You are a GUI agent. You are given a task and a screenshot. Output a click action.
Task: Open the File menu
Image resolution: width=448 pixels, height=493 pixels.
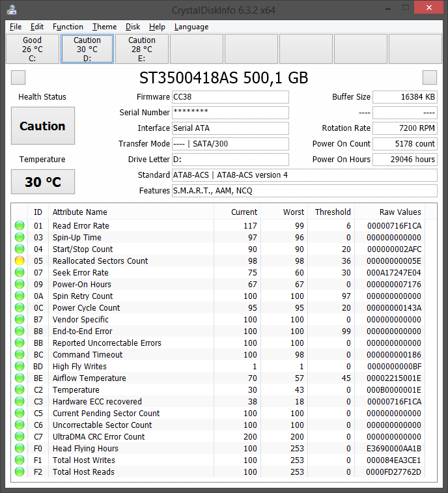pyautogui.click(x=16, y=27)
